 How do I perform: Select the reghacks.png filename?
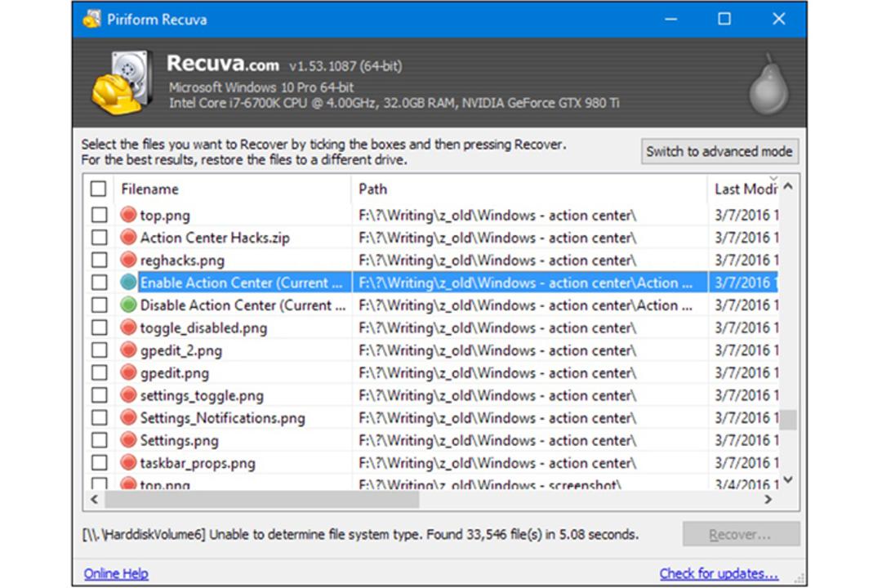tap(182, 261)
